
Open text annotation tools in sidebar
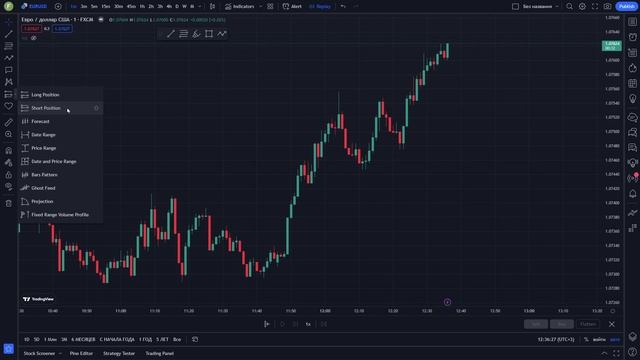pyautogui.click(x=9, y=70)
